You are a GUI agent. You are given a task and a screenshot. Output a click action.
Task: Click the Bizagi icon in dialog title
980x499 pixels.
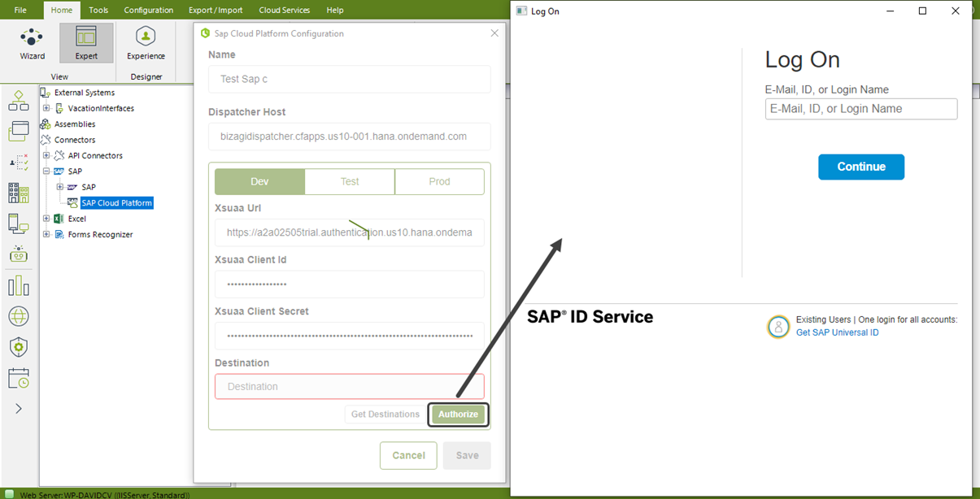206,33
